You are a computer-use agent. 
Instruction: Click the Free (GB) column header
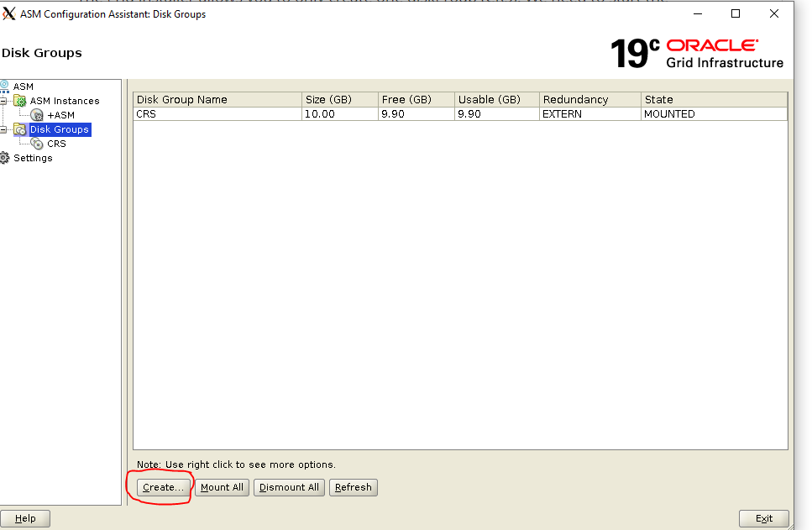[x=416, y=99]
